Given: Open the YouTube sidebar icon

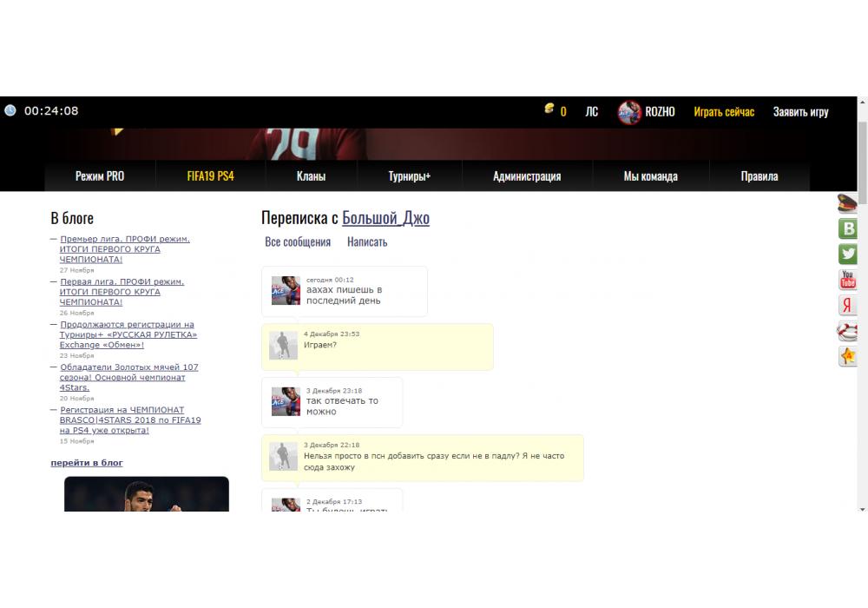Looking at the screenshot, I should [848, 280].
